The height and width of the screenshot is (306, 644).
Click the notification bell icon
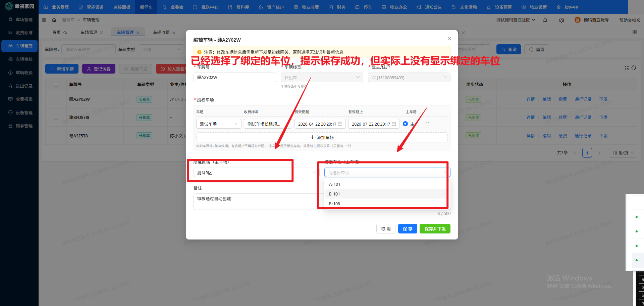(545, 20)
